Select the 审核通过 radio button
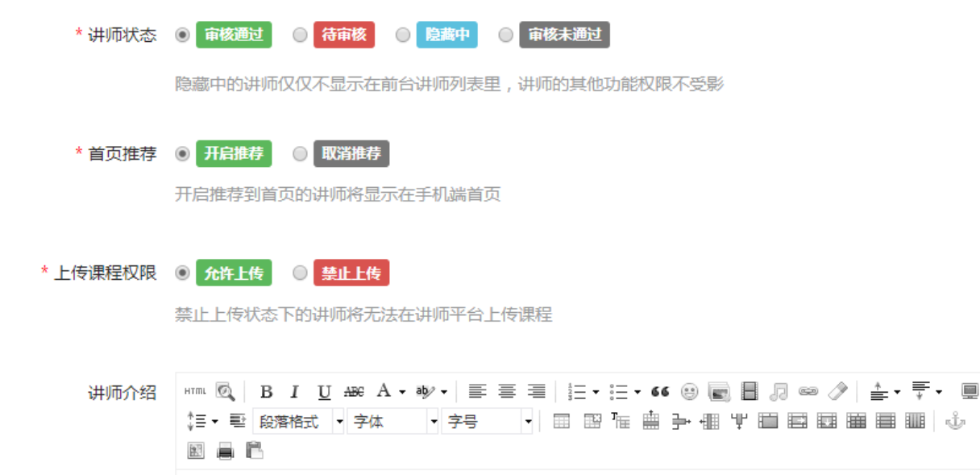 [182, 35]
